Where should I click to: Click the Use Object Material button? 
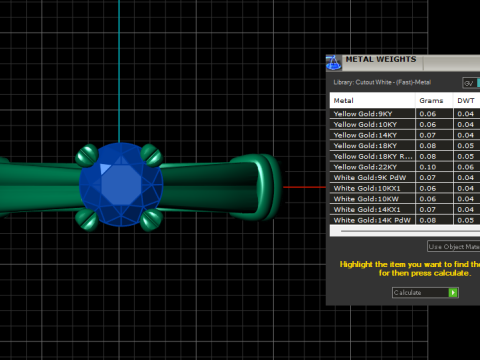(454, 247)
